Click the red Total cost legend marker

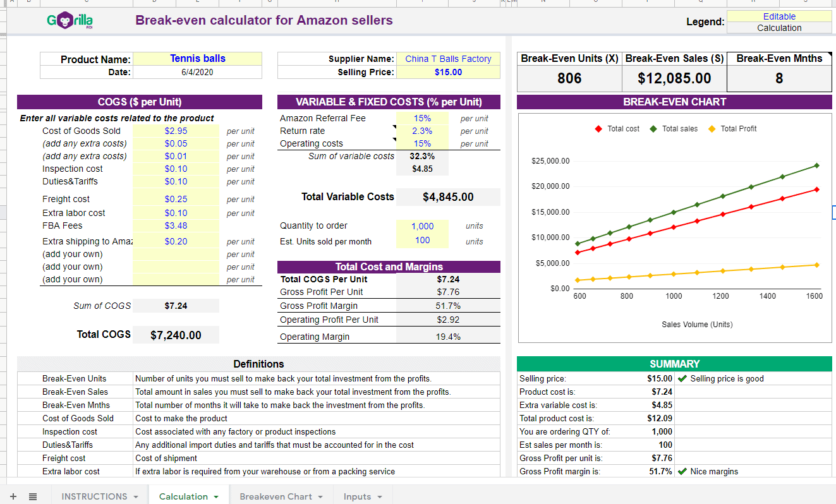[x=599, y=128]
